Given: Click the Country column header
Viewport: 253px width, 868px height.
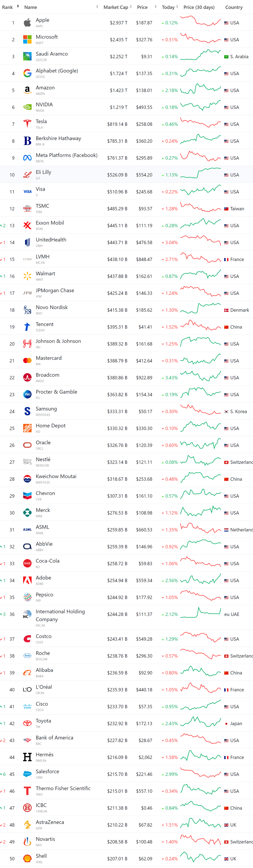Looking at the screenshot, I should 234,7.
